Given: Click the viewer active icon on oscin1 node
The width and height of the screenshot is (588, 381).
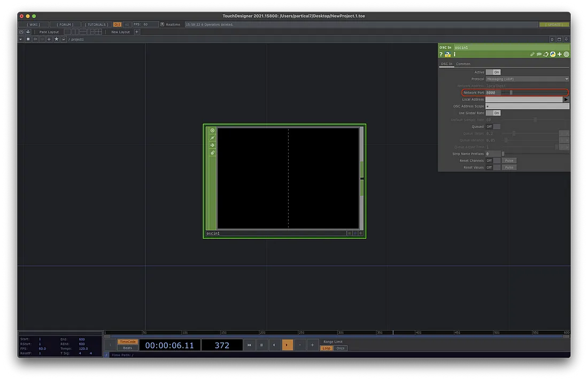Looking at the screenshot, I should [x=212, y=131].
